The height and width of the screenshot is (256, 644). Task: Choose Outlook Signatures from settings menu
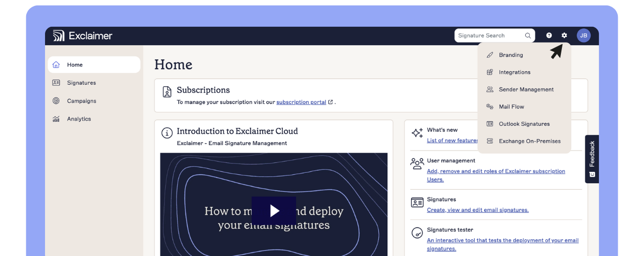click(524, 124)
